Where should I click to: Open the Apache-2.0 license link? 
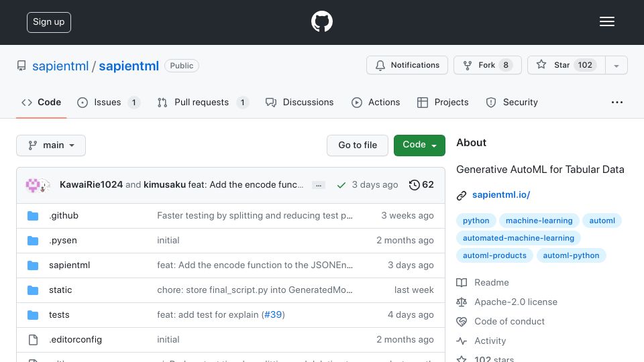click(516, 302)
